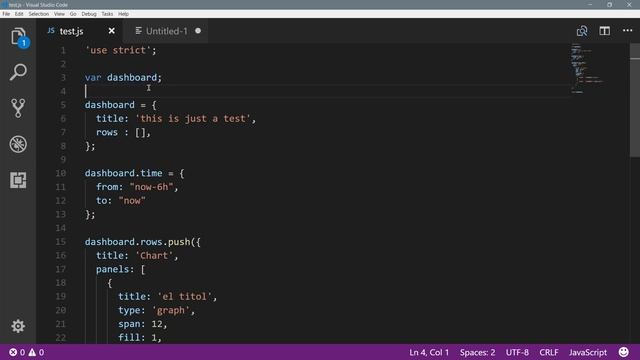Click on 'use strict' text in line 1
640x360 pixels.
coord(118,50)
